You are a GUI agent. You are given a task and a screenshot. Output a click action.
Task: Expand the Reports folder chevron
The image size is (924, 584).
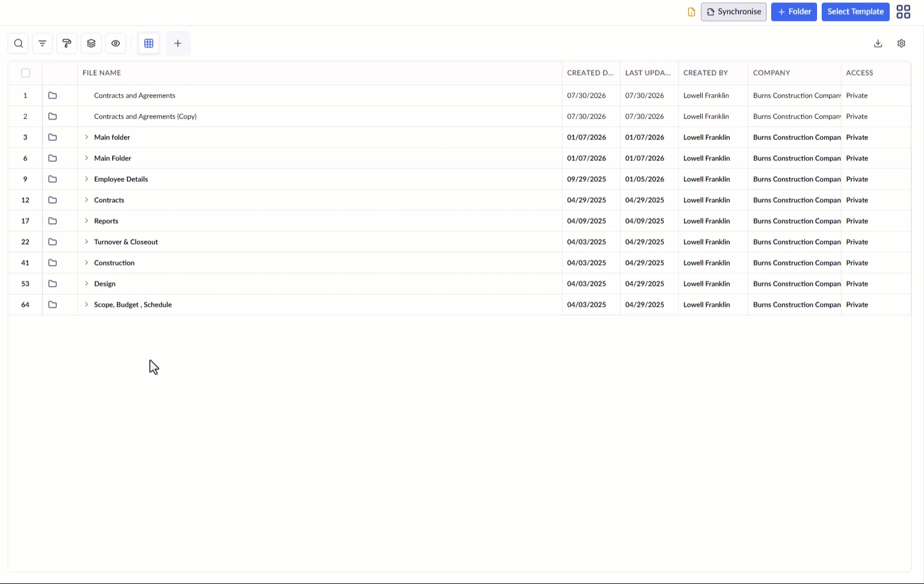(x=87, y=221)
